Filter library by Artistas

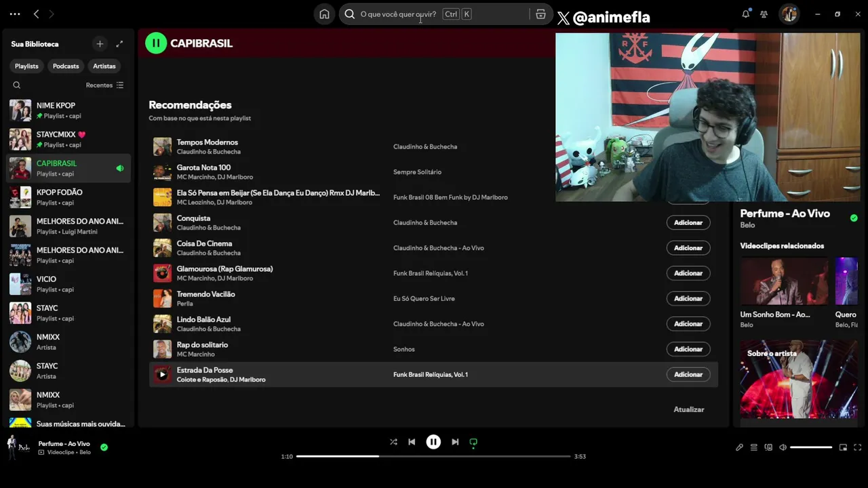tap(104, 66)
